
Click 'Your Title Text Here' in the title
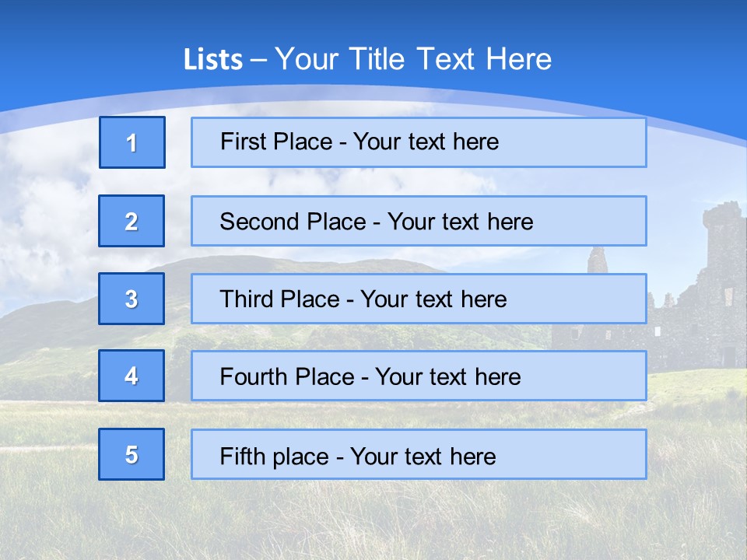pyautogui.click(x=412, y=60)
